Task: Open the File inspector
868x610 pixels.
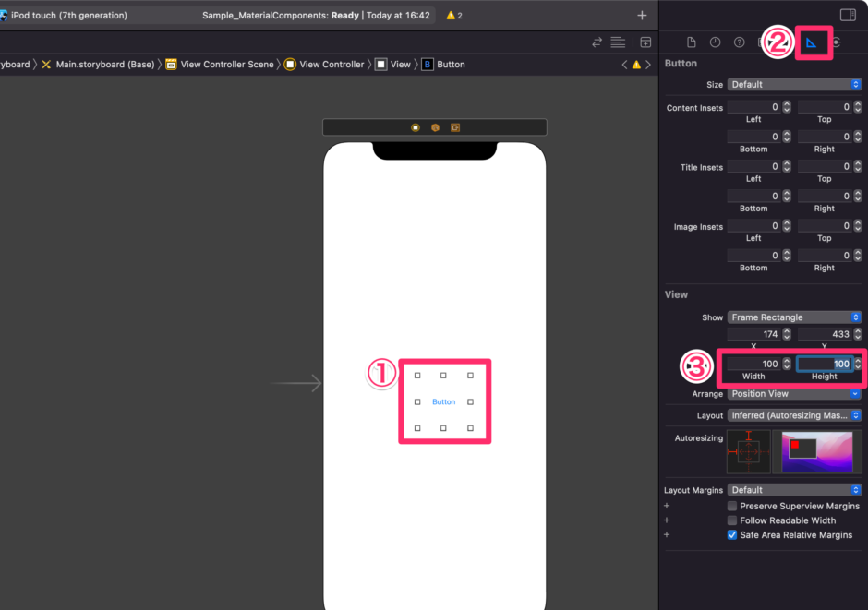Action: point(691,42)
